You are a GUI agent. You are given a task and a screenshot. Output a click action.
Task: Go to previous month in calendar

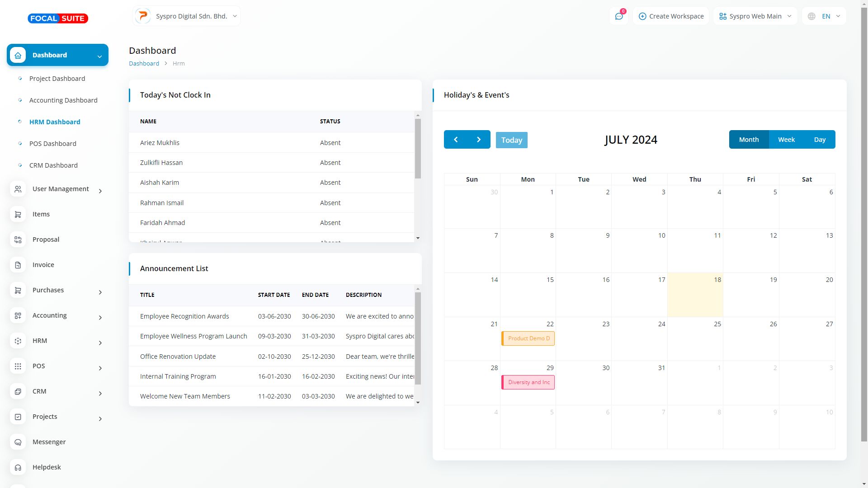pos(456,140)
